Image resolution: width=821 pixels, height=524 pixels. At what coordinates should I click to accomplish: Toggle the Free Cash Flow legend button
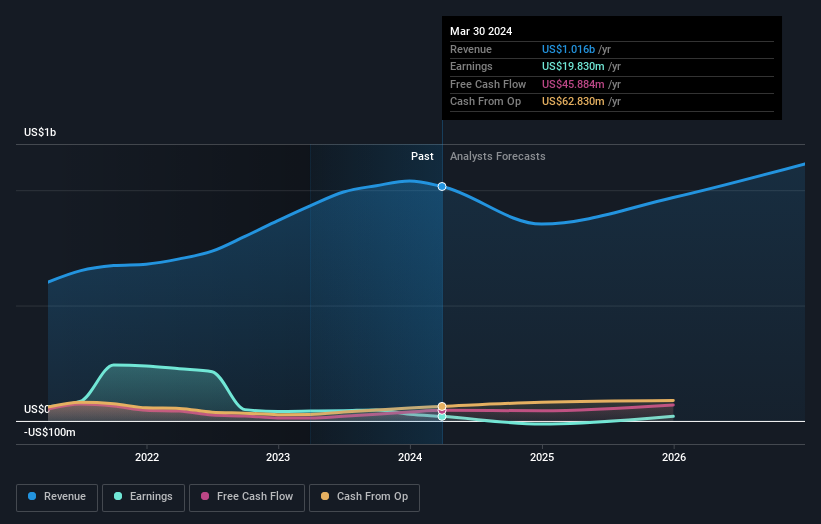click(x=247, y=497)
